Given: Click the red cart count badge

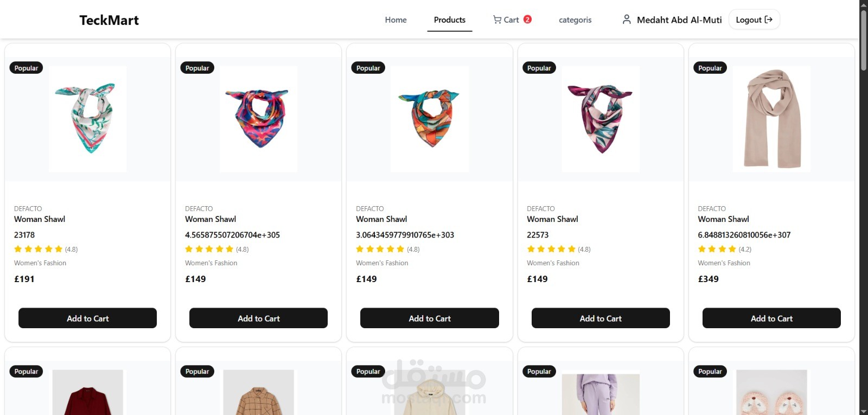Looking at the screenshot, I should tap(527, 20).
